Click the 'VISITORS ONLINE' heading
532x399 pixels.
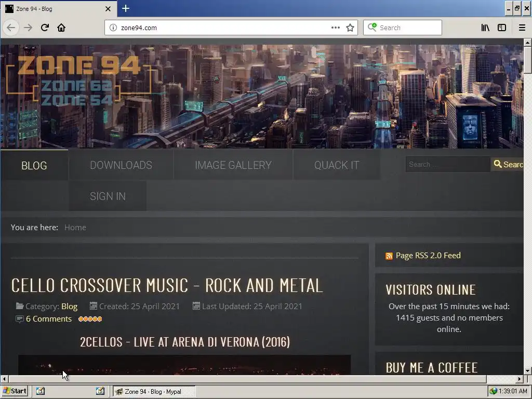pyautogui.click(x=431, y=290)
